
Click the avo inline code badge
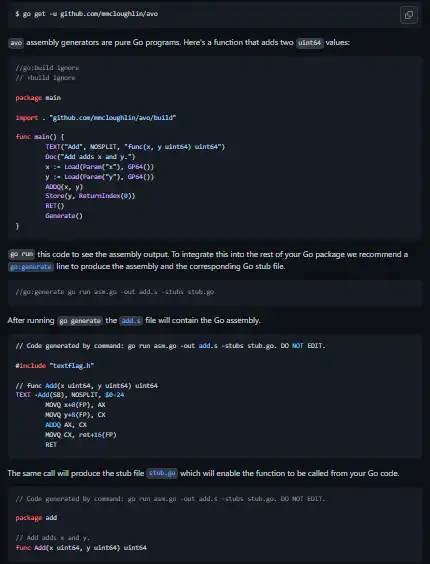[x=16, y=43]
